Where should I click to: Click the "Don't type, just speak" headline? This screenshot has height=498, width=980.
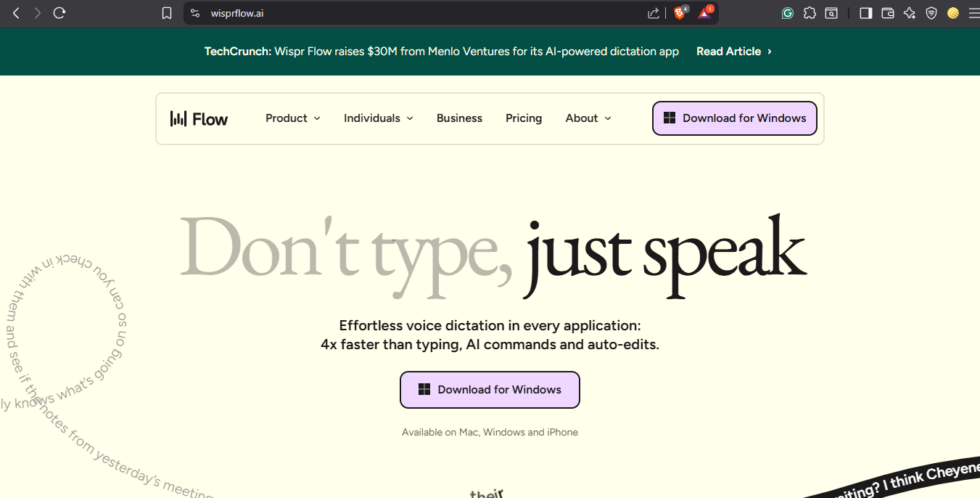[493, 254]
